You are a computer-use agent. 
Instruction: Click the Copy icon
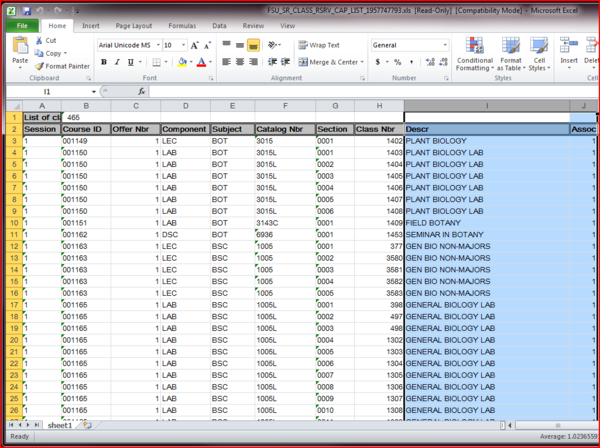click(39, 53)
